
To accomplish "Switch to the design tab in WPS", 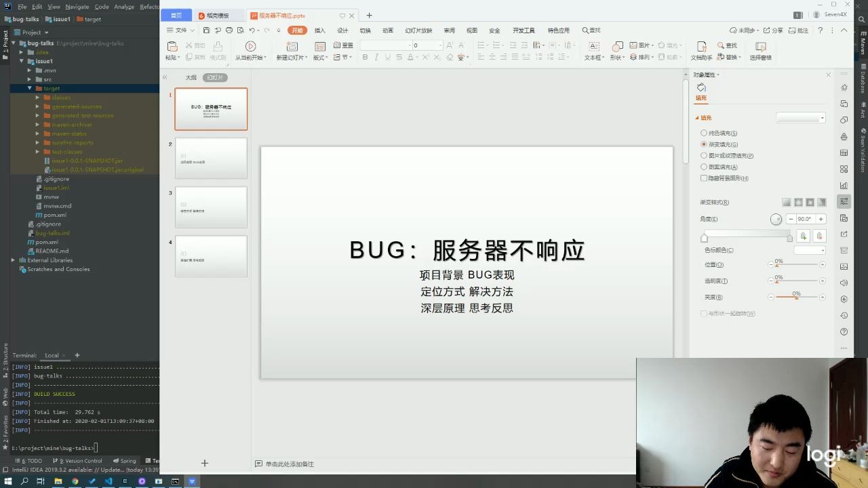I will click(342, 30).
